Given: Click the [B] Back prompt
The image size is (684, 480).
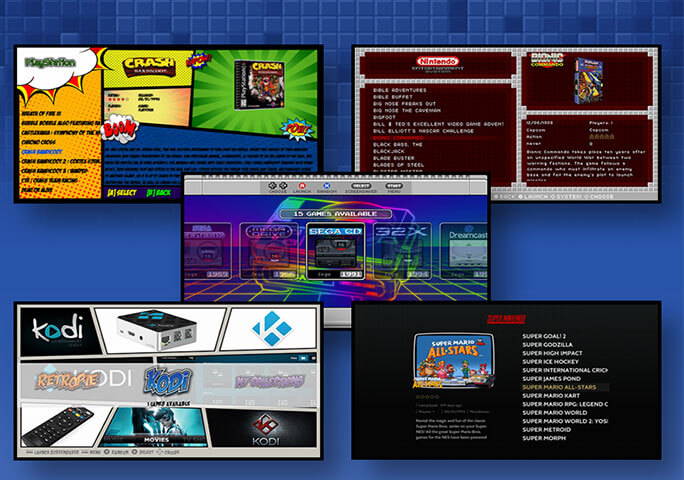Looking at the screenshot, I should coord(159,192).
